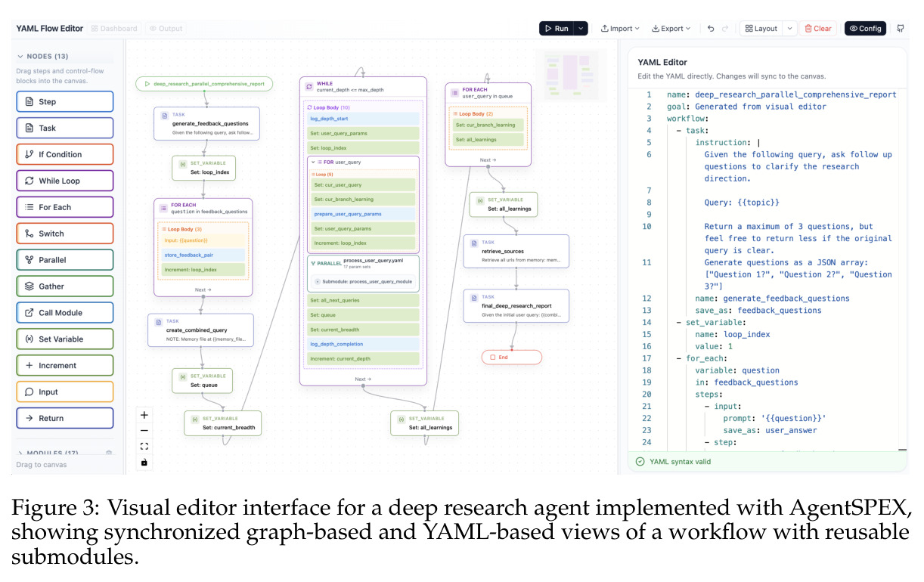Open the Layout options chevron
Screen dimensions: 924x582
coord(789,29)
